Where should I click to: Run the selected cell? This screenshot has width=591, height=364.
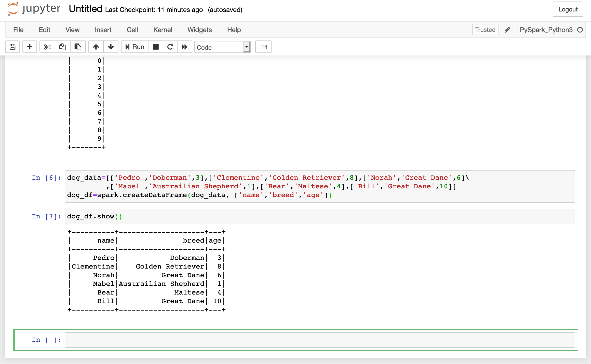[135, 47]
